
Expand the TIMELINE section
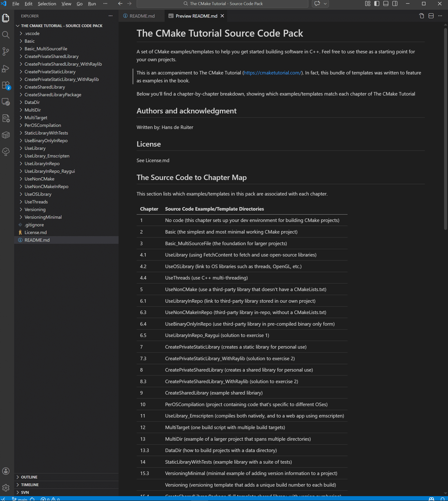[x=29, y=485]
